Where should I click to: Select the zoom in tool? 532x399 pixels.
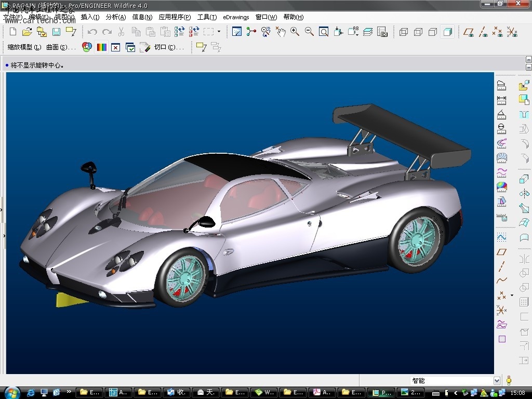[x=295, y=32]
